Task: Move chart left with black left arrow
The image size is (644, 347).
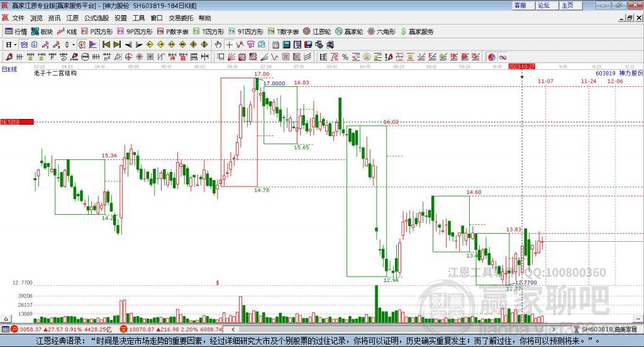Action: tap(128, 45)
